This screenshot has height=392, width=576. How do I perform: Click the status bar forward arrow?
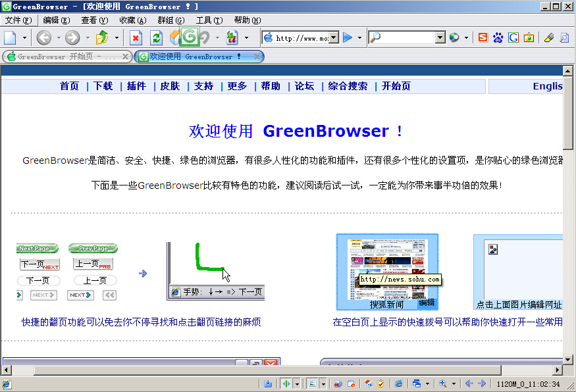coord(482,384)
